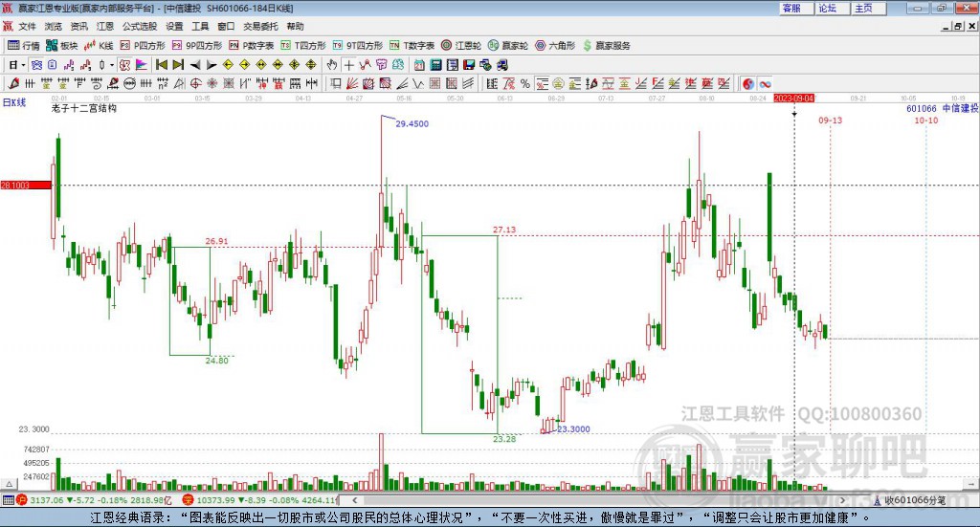Click the red-blue yin-yang icon
This screenshot has width=980, height=527.
click(748, 83)
